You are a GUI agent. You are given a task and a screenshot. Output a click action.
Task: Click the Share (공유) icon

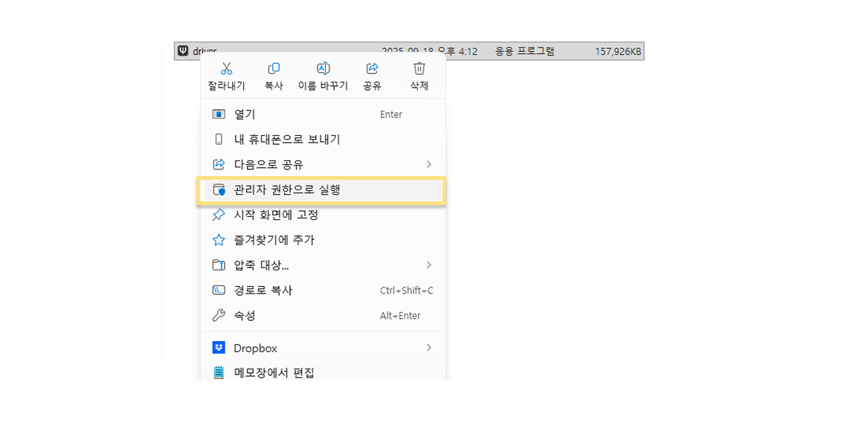tap(372, 69)
